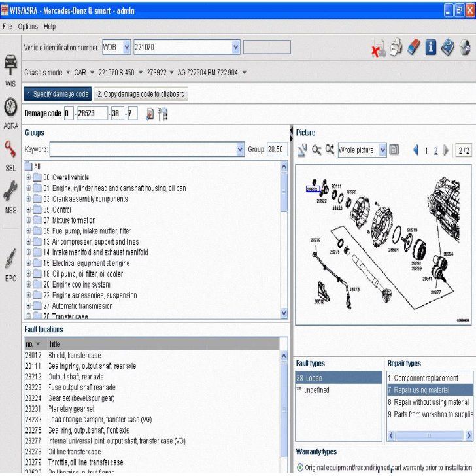Click the blue info icon
This screenshot has height=476, width=476.
430,47
